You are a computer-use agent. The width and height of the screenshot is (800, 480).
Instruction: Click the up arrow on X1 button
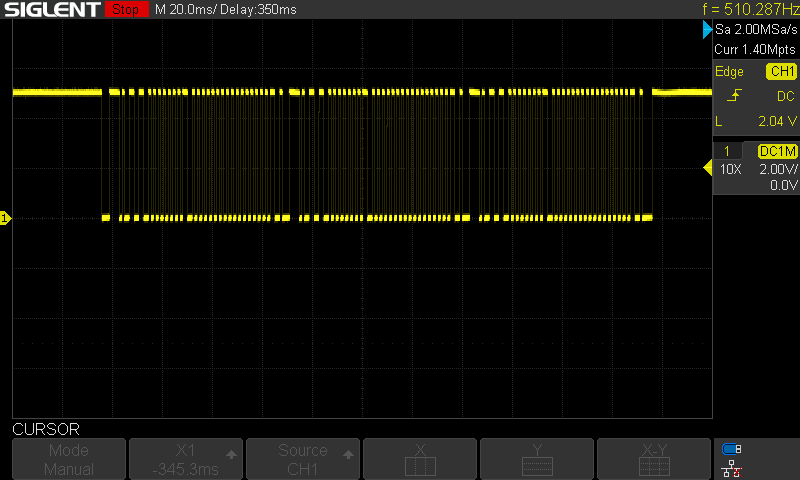click(x=231, y=454)
